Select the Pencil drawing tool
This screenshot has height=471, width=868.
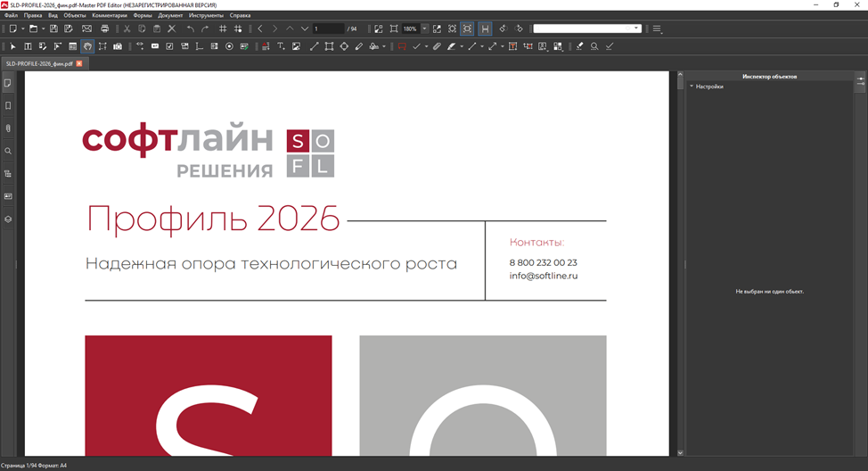coord(359,46)
